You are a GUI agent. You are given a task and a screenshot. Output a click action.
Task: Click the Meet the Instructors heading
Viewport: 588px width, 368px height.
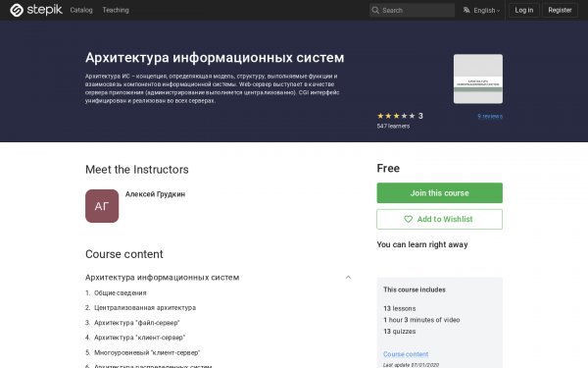pos(137,170)
